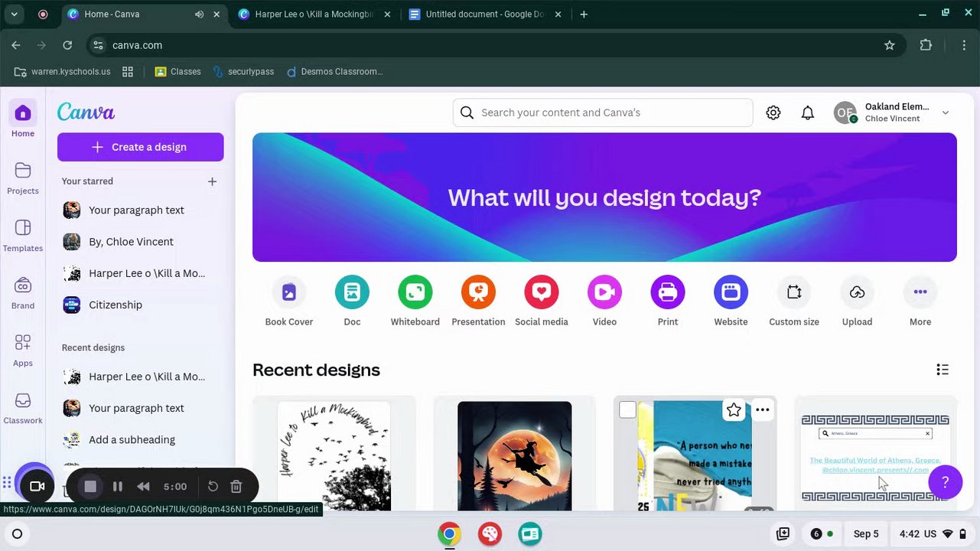This screenshot has width=980, height=551.
Task: Open the warren.kyschools.us bookmark
Action: (x=61, y=71)
